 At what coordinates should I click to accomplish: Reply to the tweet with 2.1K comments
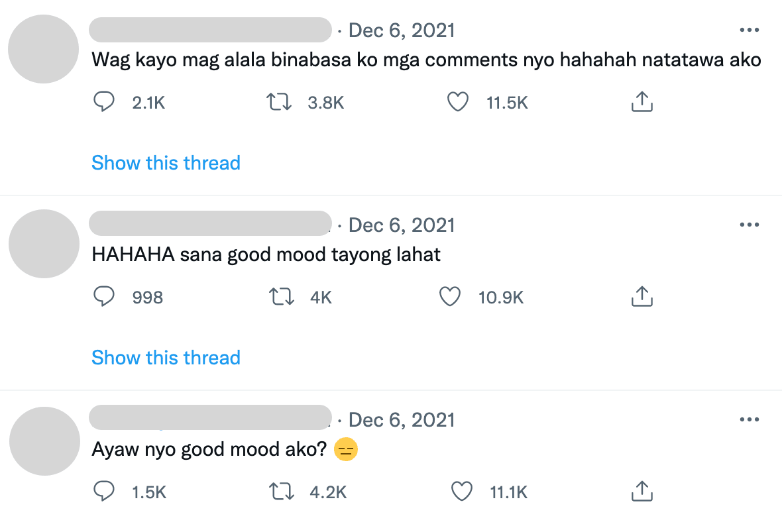[x=104, y=102]
